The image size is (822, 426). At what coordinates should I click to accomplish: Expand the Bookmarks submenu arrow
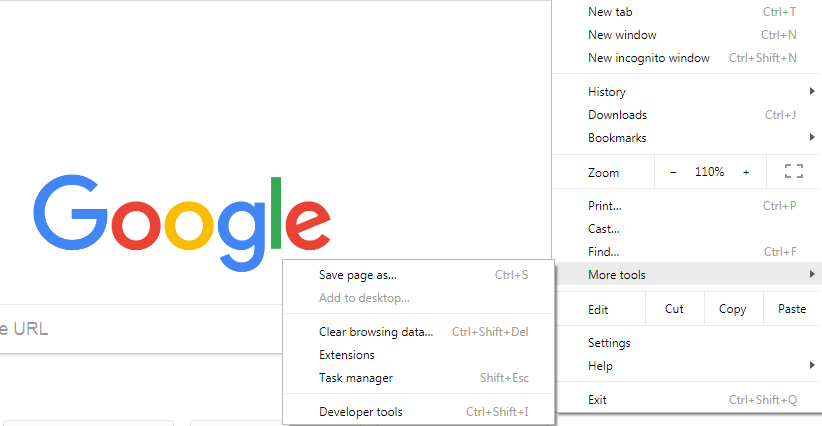click(812, 137)
